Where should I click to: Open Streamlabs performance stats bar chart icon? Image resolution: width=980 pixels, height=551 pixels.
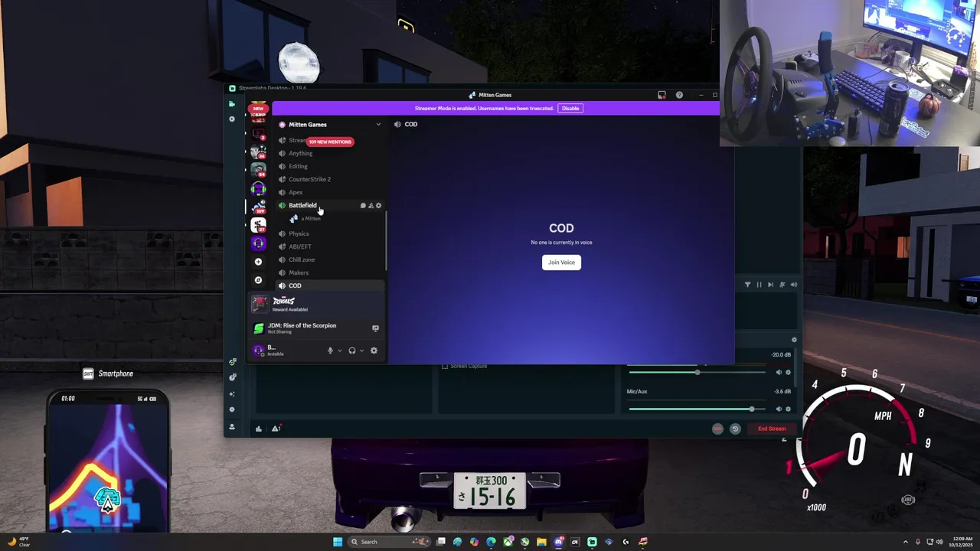click(x=259, y=429)
